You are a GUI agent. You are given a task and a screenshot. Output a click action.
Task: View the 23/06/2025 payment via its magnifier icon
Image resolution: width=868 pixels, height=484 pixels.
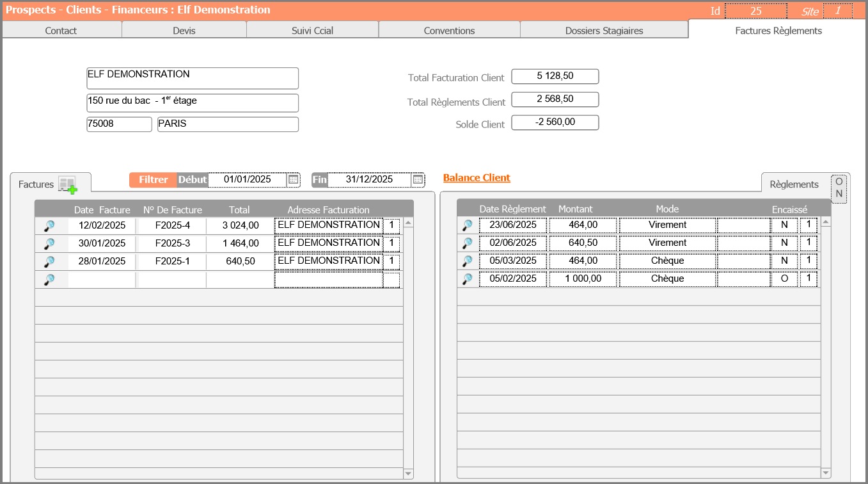(x=468, y=225)
